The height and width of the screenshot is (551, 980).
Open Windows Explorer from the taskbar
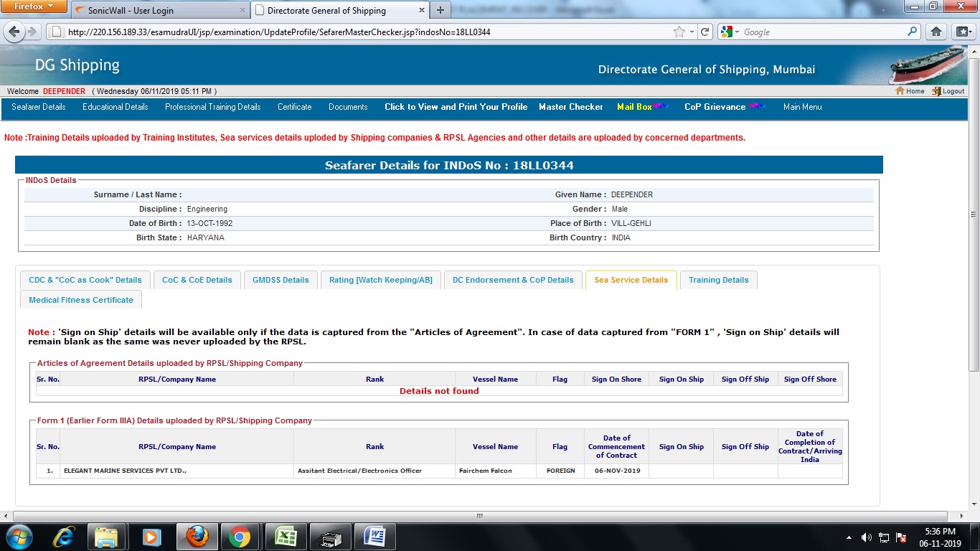[x=106, y=537]
